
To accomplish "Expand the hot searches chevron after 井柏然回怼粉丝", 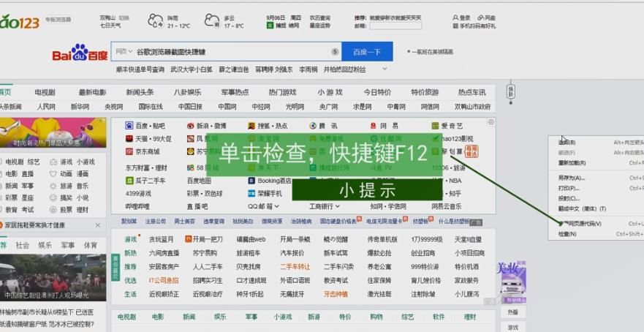I will coord(384,69).
